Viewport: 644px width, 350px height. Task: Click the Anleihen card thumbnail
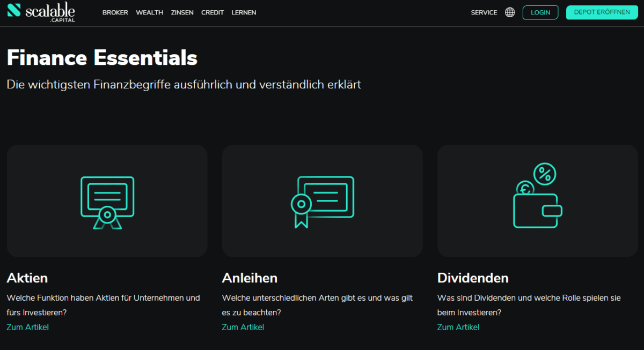click(x=322, y=200)
